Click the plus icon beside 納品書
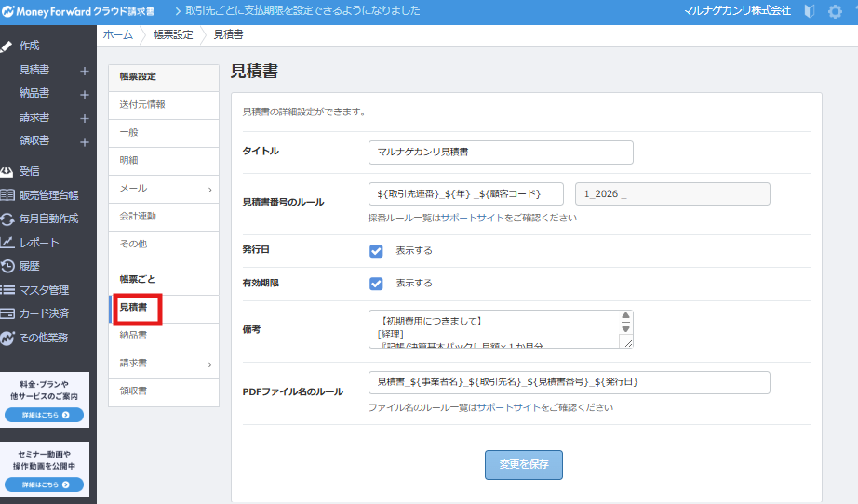The width and height of the screenshot is (858, 504). pos(84,94)
